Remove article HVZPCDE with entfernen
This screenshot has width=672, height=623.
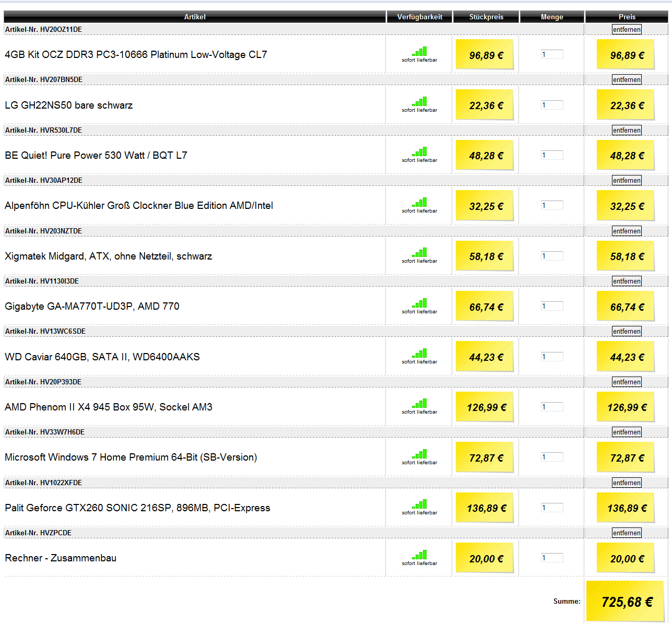coord(627,533)
